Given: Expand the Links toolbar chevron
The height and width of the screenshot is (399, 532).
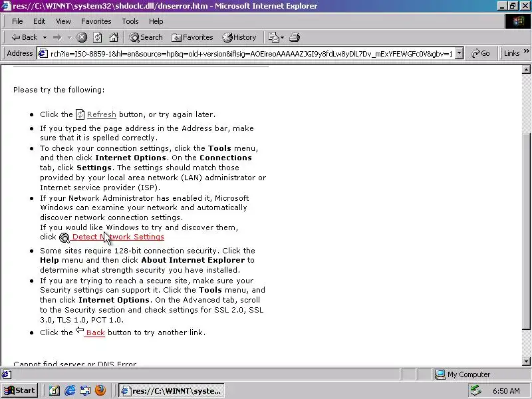Looking at the screenshot, I should (x=527, y=51).
